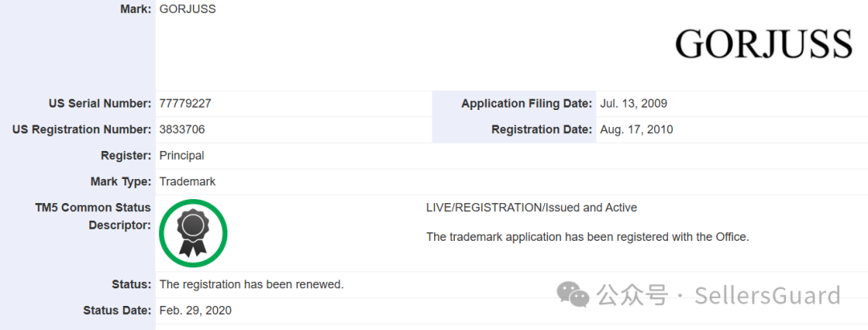
Task: Click the date Aug. 17, 2010
Action: (637, 129)
